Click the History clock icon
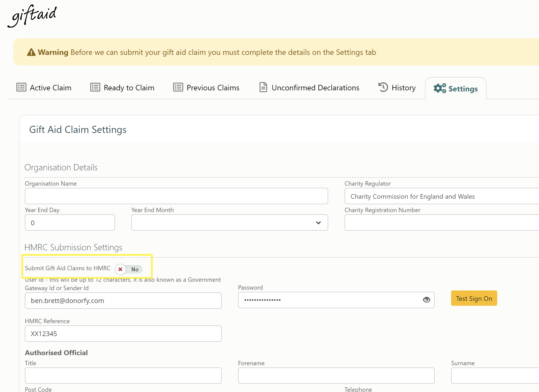 tap(383, 87)
